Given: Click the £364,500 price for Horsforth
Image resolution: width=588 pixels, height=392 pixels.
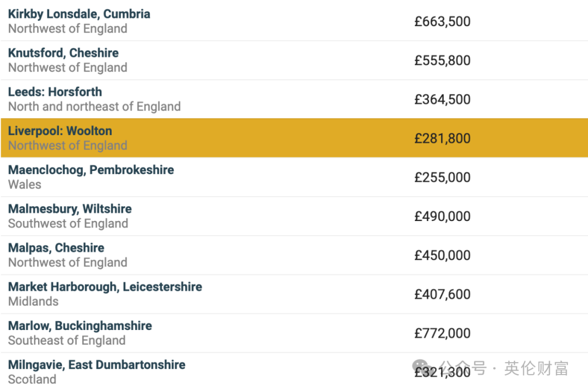Looking at the screenshot, I should [x=443, y=100].
